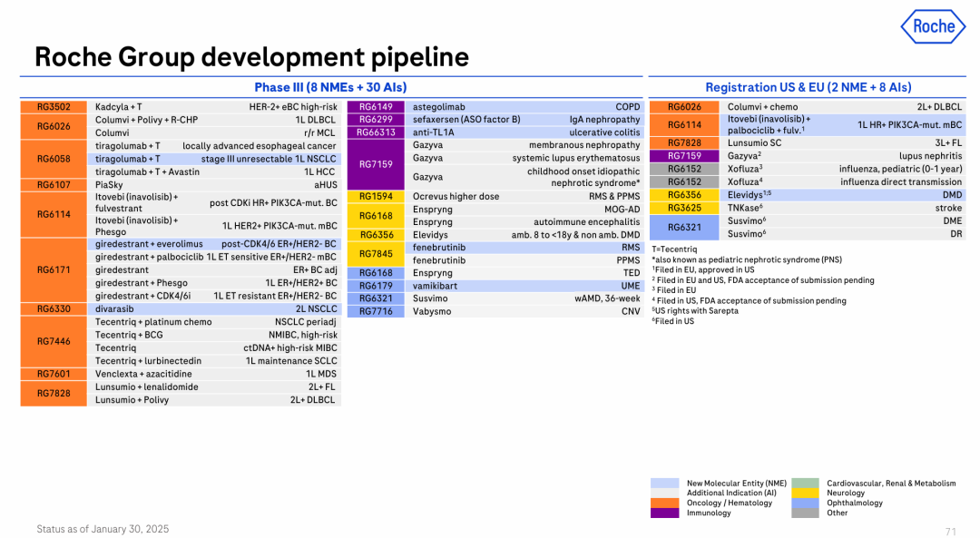The image size is (980, 538).
Task: Click the RG7601 code cell
Action: (x=54, y=374)
